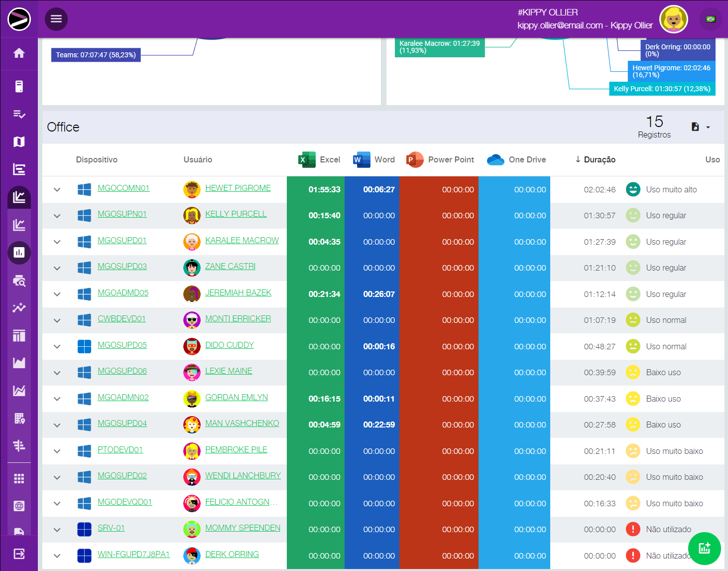Open the export file dropdown
The image size is (728, 571).
click(x=700, y=127)
